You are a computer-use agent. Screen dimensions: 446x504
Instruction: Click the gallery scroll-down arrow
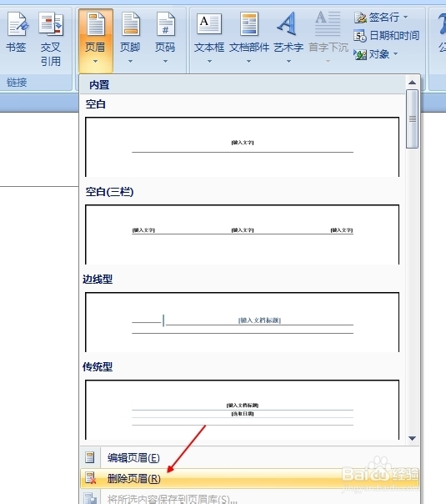click(413, 438)
